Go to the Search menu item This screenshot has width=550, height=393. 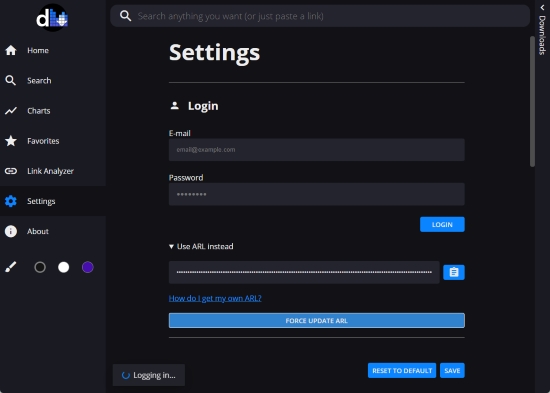[x=53, y=80]
